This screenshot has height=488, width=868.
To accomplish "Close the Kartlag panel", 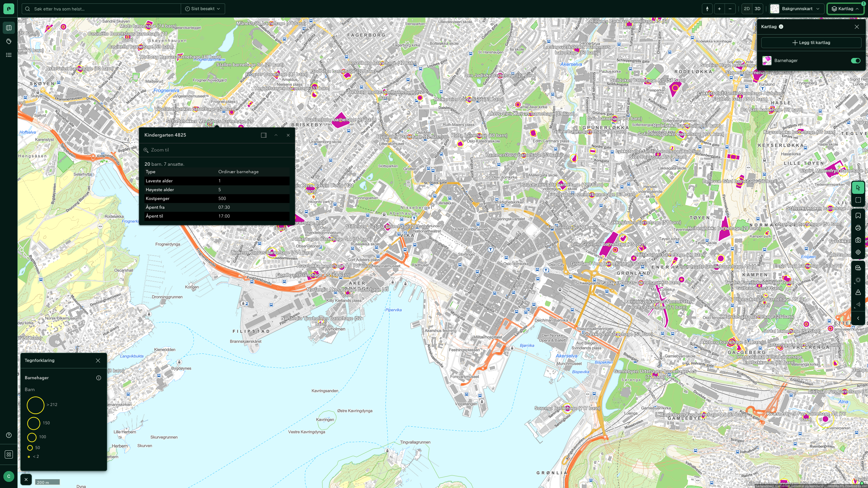I will point(857,27).
